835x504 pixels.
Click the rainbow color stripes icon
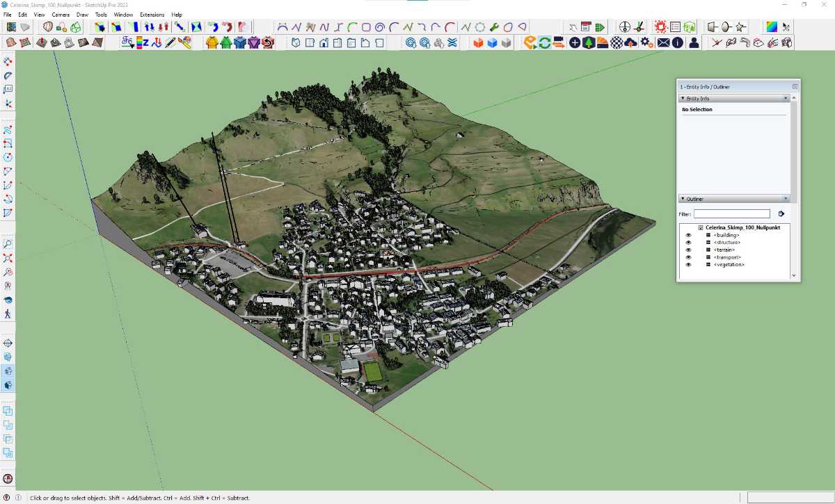139,42
